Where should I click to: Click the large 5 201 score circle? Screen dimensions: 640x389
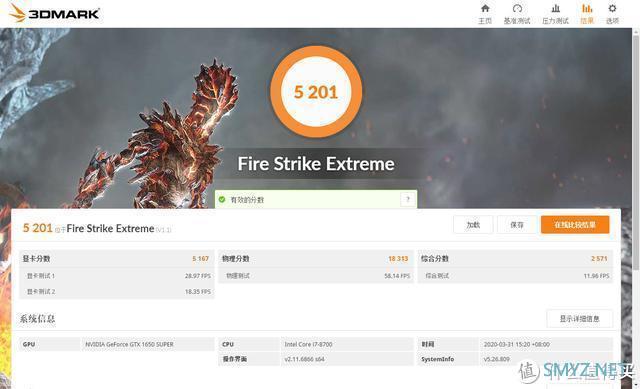(316, 92)
